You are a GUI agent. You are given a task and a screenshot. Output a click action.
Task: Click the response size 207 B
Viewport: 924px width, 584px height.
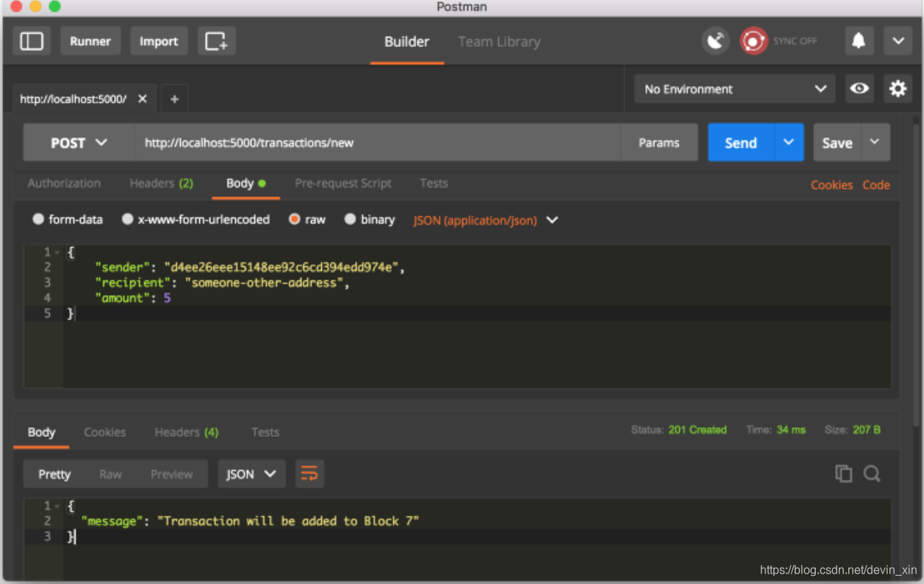[x=867, y=430]
